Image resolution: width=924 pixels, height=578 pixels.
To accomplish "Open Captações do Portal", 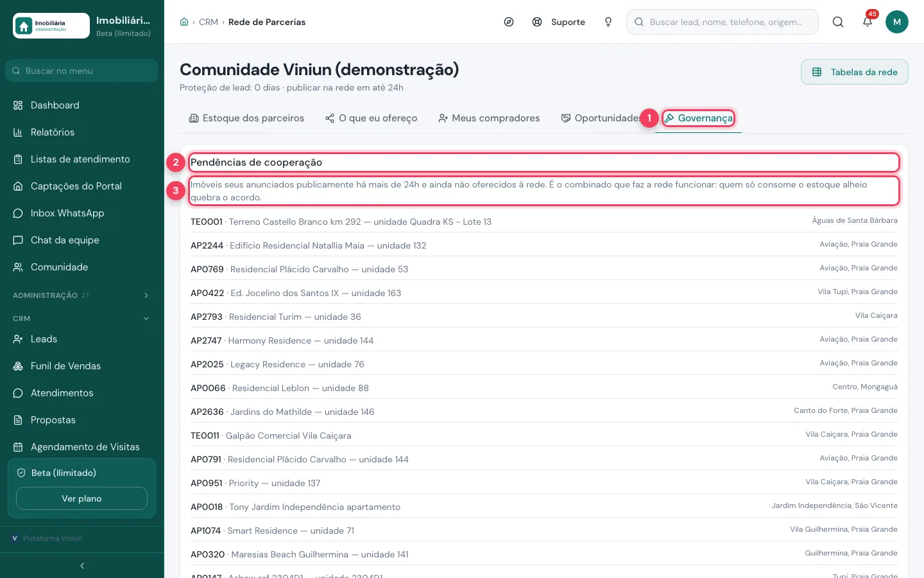I will coord(81,186).
